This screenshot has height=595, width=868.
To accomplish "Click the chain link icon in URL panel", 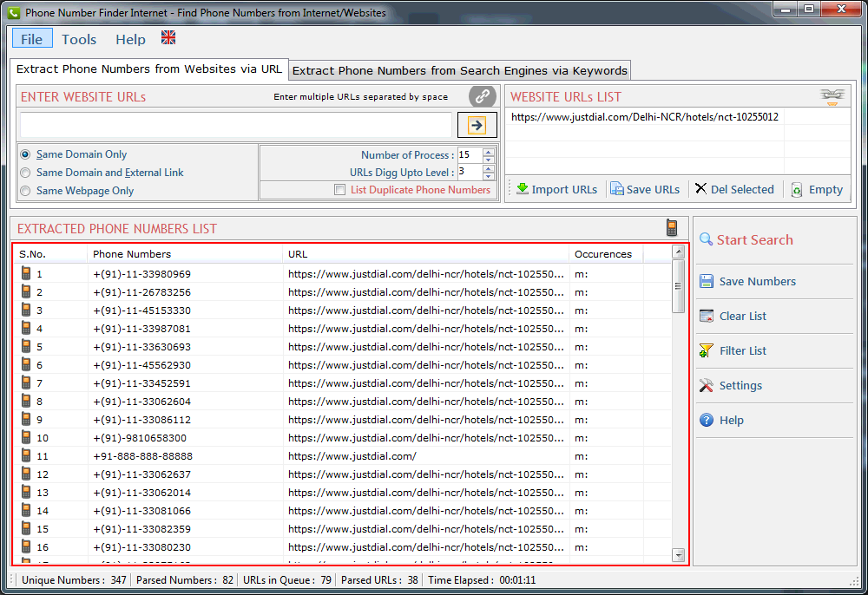I will [x=482, y=96].
